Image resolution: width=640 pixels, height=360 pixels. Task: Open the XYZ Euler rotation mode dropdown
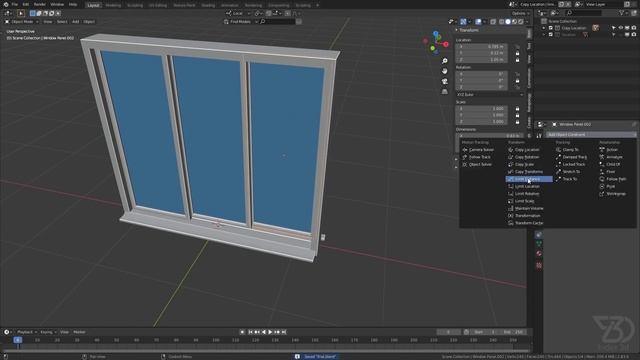[x=489, y=94]
